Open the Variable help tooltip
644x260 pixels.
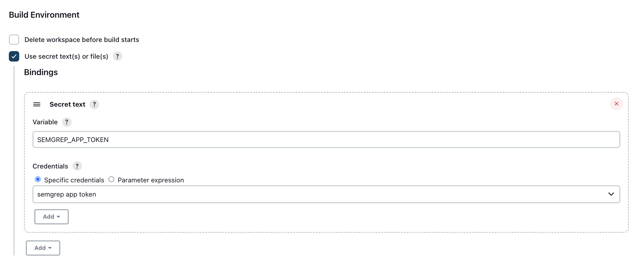pyautogui.click(x=67, y=122)
